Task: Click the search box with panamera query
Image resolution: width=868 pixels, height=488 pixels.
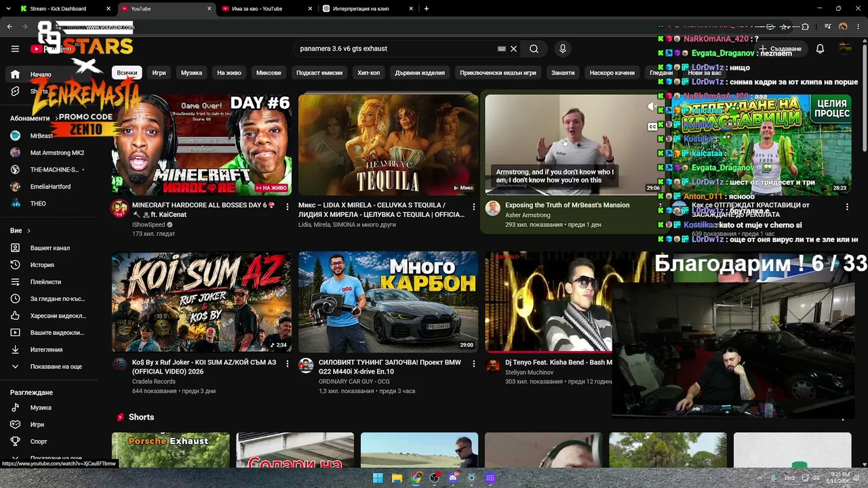Action: coord(397,49)
